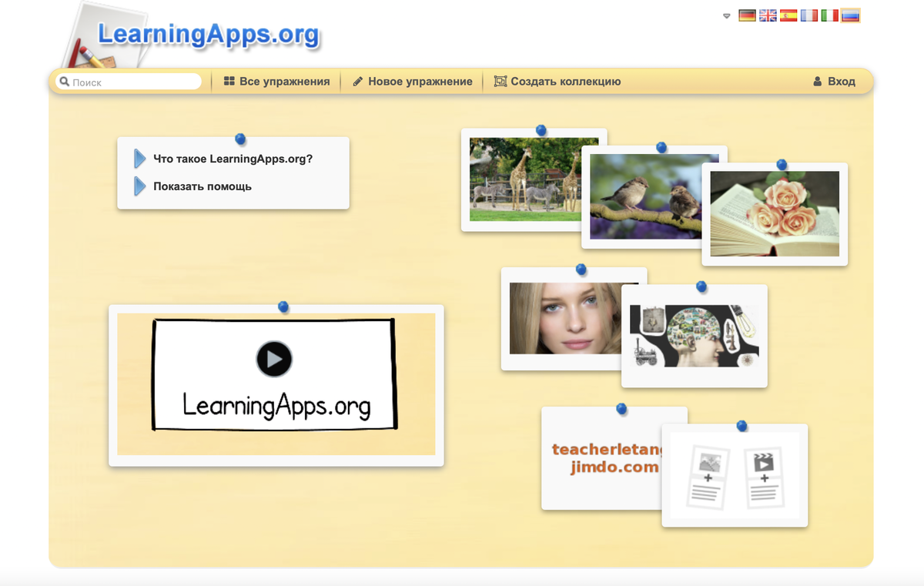Screen dimensions: 924x586
Task: Open the blonde woman face photo card
Action: (564, 318)
